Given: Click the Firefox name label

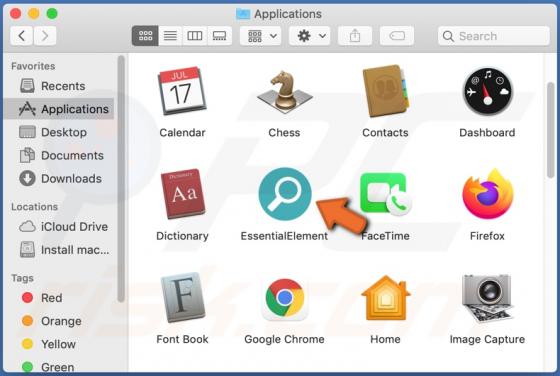Looking at the screenshot, I should [x=487, y=236].
